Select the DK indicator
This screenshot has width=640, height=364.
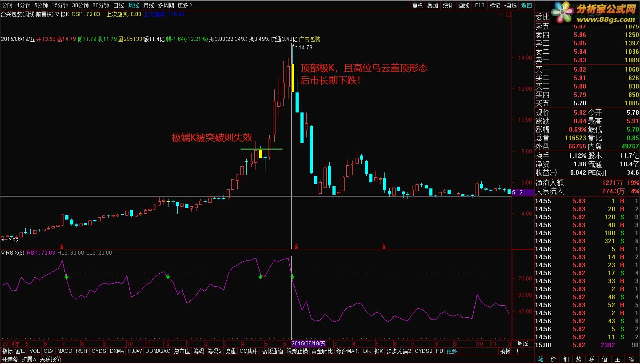[x=367, y=351]
